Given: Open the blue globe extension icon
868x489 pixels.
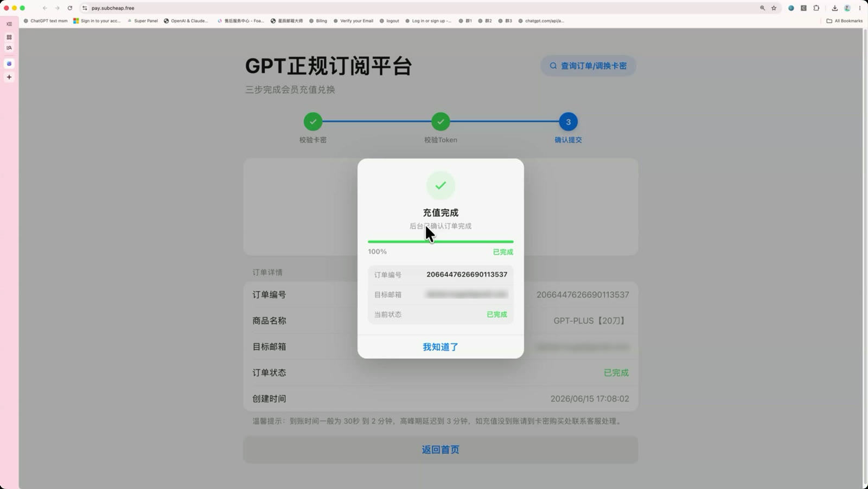Looking at the screenshot, I should pyautogui.click(x=791, y=8).
